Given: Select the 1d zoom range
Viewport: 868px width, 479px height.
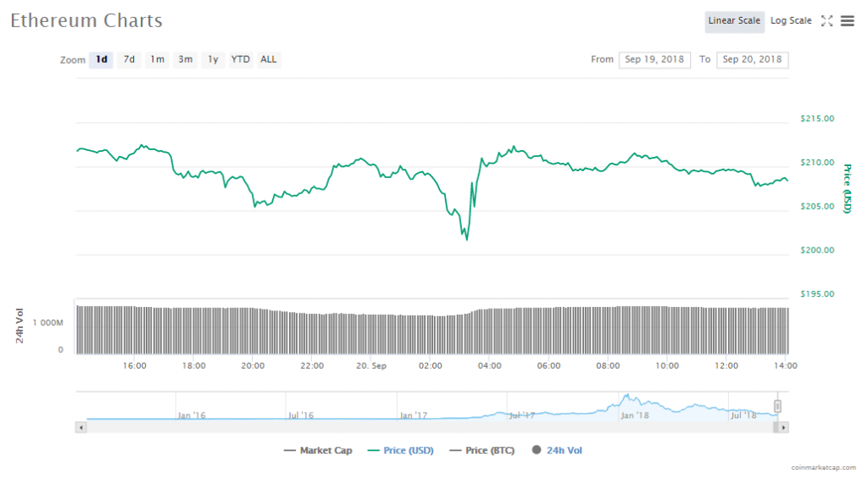Looking at the screenshot, I should point(102,60).
